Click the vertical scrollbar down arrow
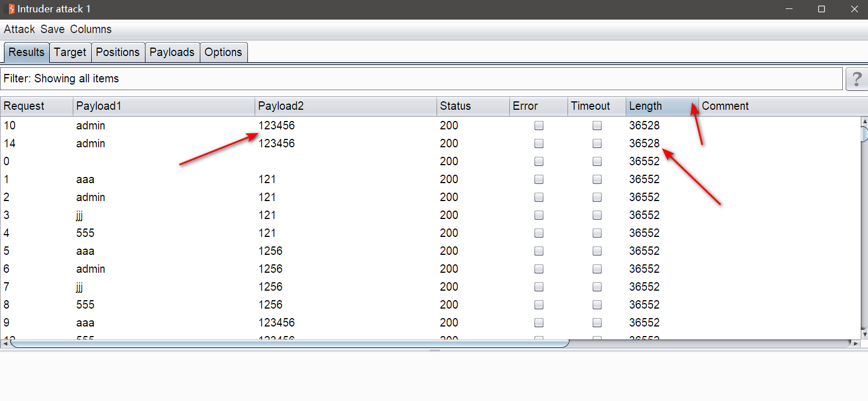Screen dimensions: 868x401 (x=864, y=334)
